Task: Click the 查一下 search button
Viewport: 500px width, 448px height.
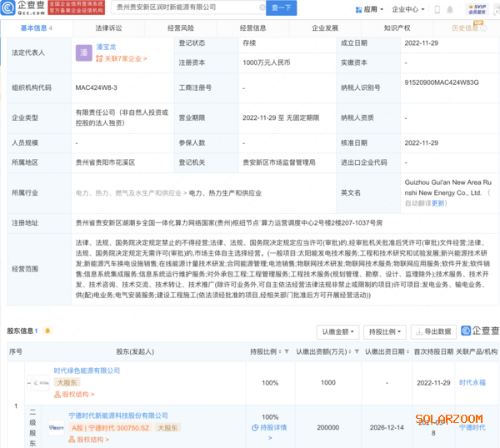Action: [x=281, y=8]
